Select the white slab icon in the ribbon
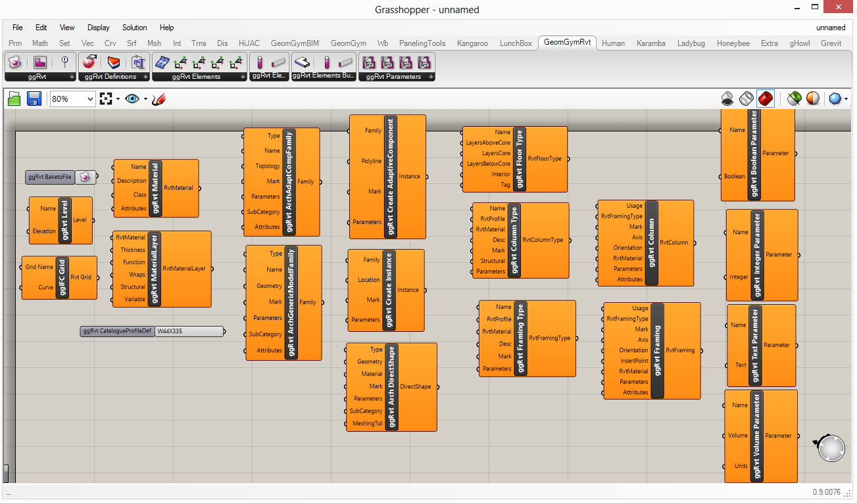This screenshot has width=857, height=504. [302, 62]
